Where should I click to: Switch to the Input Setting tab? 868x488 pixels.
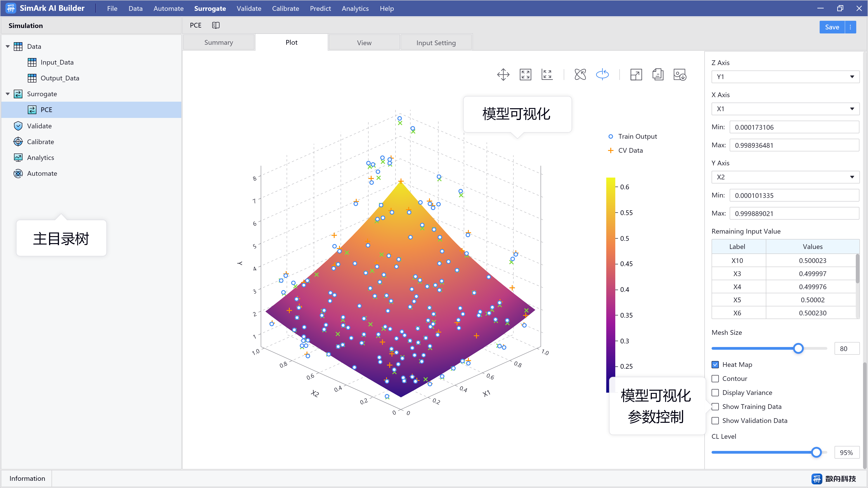coord(436,43)
